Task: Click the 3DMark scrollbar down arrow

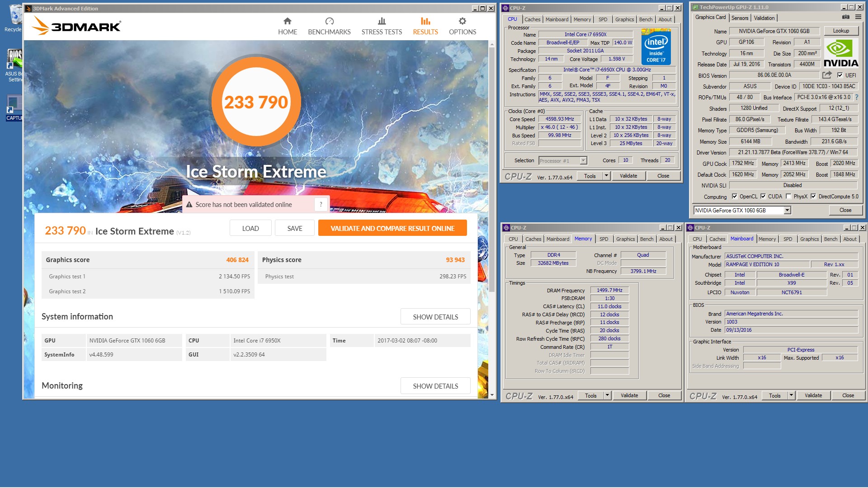Action: pyautogui.click(x=492, y=395)
